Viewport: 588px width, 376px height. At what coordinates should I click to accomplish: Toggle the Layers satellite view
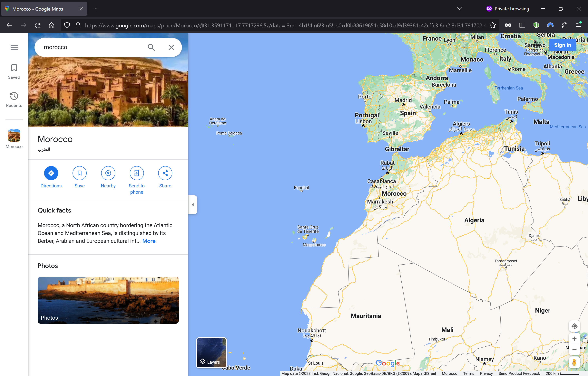(211, 352)
